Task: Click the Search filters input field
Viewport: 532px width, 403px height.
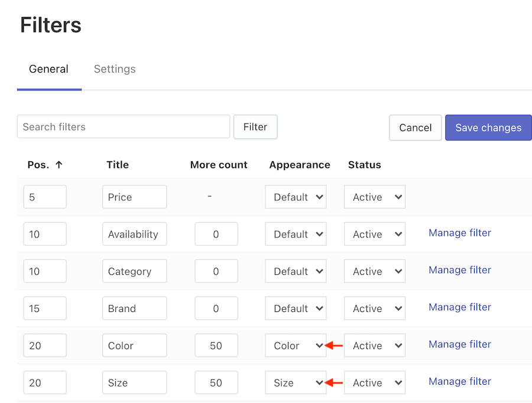Action: (x=123, y=126)
